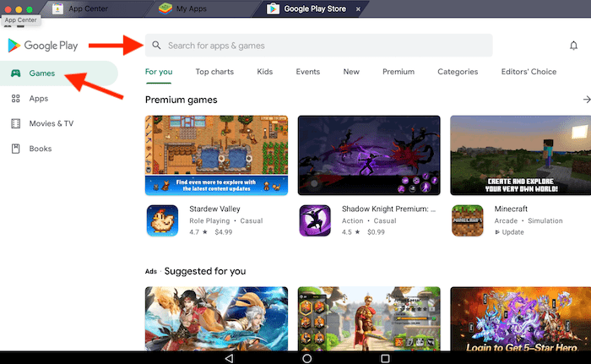Open the Editors' Choice tab
This screenshot has width=591, height=364.
[x=529, y=72]
